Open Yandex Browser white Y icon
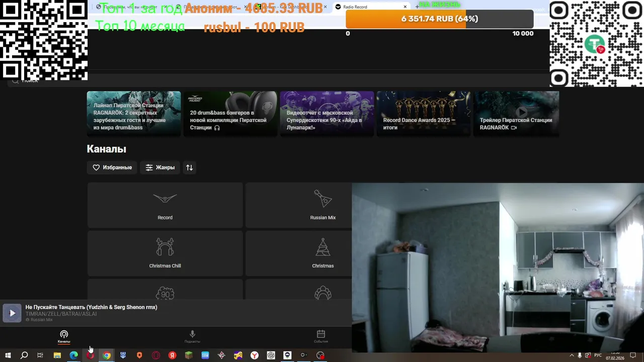 (255, 355)
